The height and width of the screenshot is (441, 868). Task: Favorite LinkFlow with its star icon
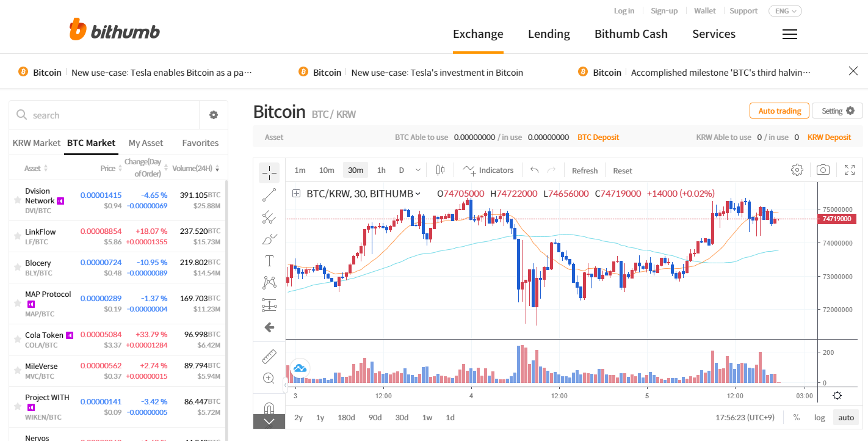coord(19,236)
